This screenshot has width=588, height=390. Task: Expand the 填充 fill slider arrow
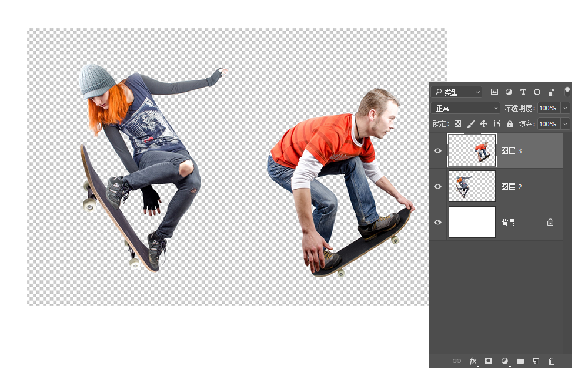click(x=565, y=124)
